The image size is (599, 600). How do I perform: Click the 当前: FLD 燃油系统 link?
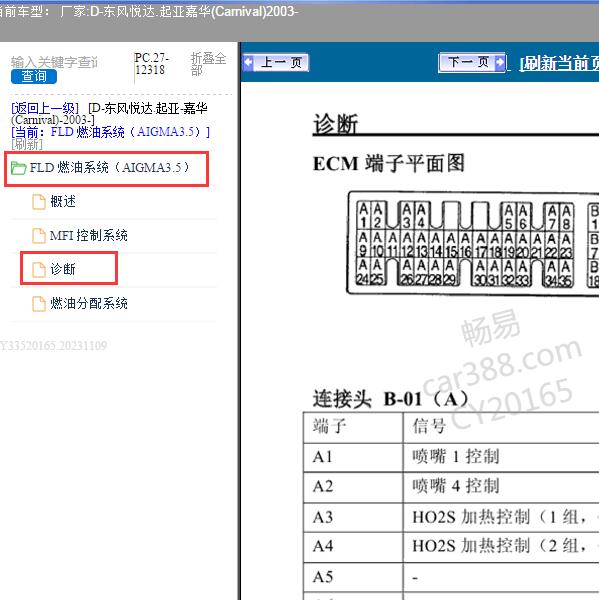110,132
